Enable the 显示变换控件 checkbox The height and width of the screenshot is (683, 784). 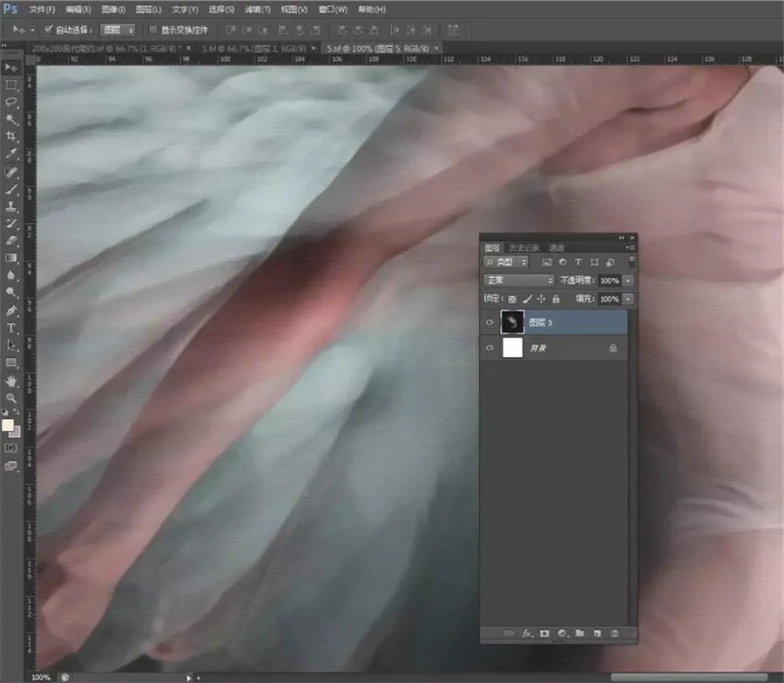click(152, 29)
